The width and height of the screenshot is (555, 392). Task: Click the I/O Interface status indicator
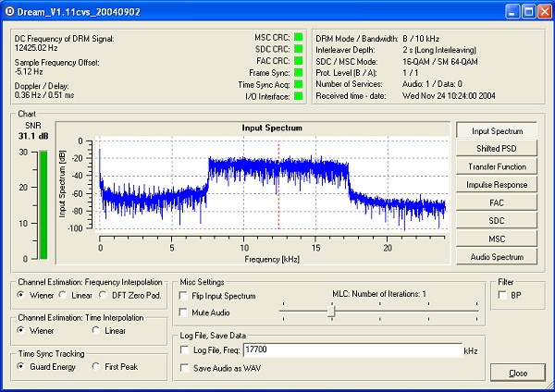(x=299, y=95)
